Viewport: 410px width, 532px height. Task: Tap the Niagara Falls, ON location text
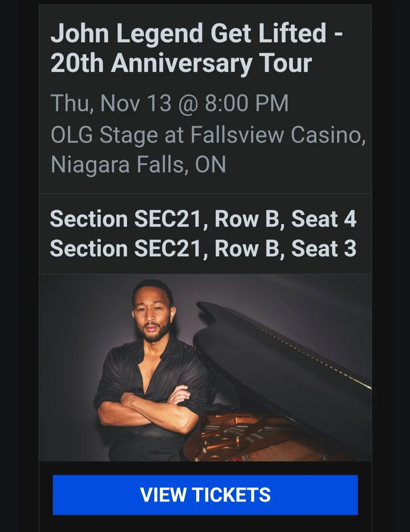pos(138,164)
